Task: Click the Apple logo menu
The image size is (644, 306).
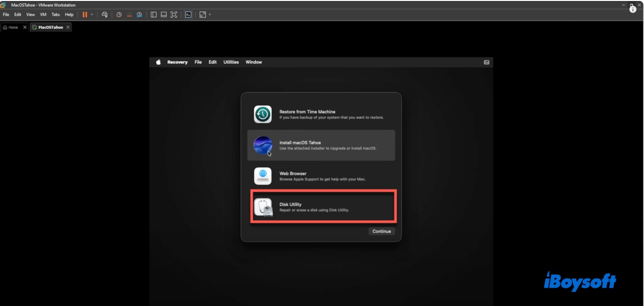Action: [158, 62]
